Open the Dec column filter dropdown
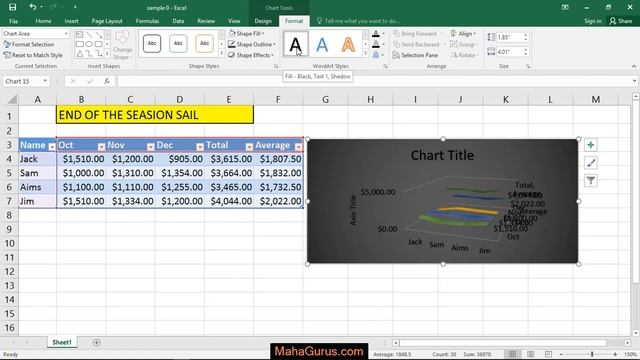 click(x=200, y=147)
